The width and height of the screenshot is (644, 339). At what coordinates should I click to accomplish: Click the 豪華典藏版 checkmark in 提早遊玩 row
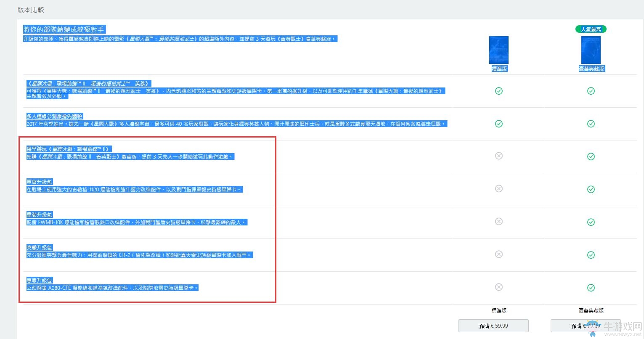[591, 156]
